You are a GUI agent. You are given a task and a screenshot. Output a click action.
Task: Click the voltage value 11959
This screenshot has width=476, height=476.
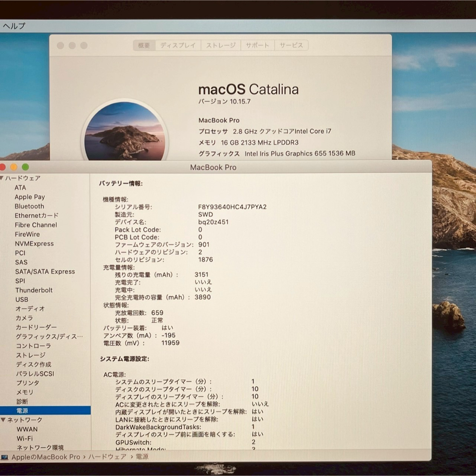170,343
